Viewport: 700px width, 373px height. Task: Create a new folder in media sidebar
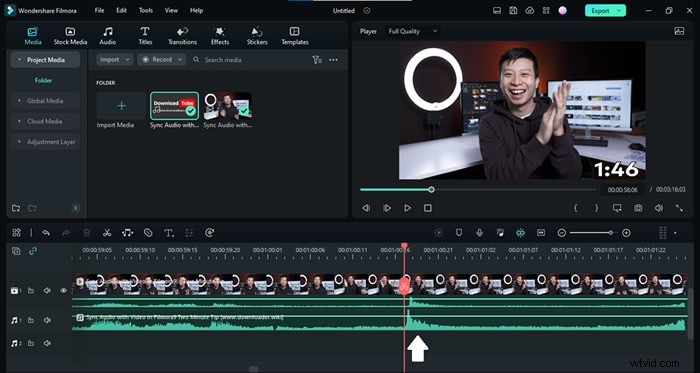point(16,208)
